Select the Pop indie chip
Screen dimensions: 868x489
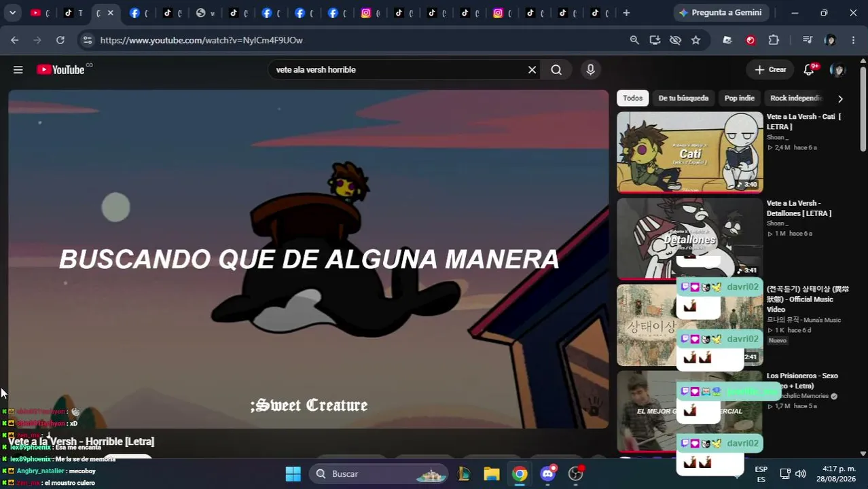739,98
